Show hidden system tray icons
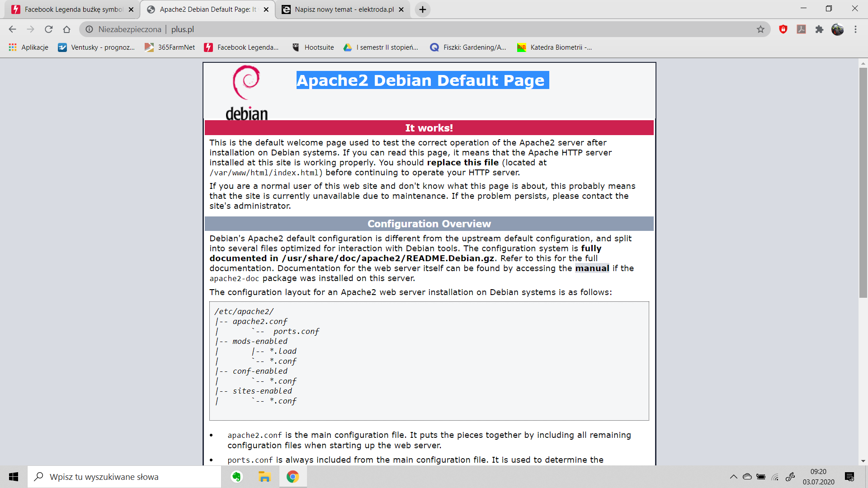The image size is (868, 488). (x=733, y=477)
